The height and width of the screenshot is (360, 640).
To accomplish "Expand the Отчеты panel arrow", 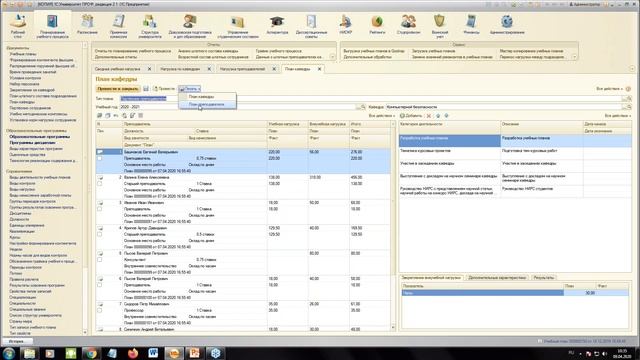I will (332, 57).
